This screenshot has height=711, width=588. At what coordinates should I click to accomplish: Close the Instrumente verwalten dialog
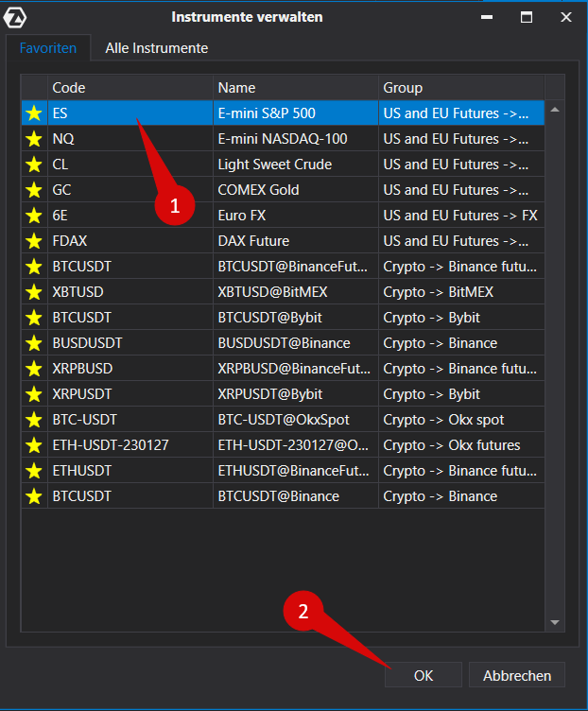coord(566,17)
